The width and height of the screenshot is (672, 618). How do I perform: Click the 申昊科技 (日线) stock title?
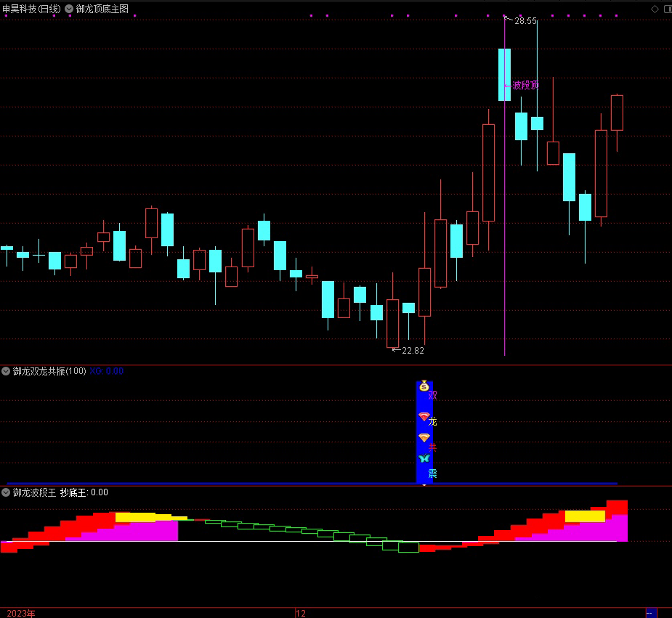31,9
